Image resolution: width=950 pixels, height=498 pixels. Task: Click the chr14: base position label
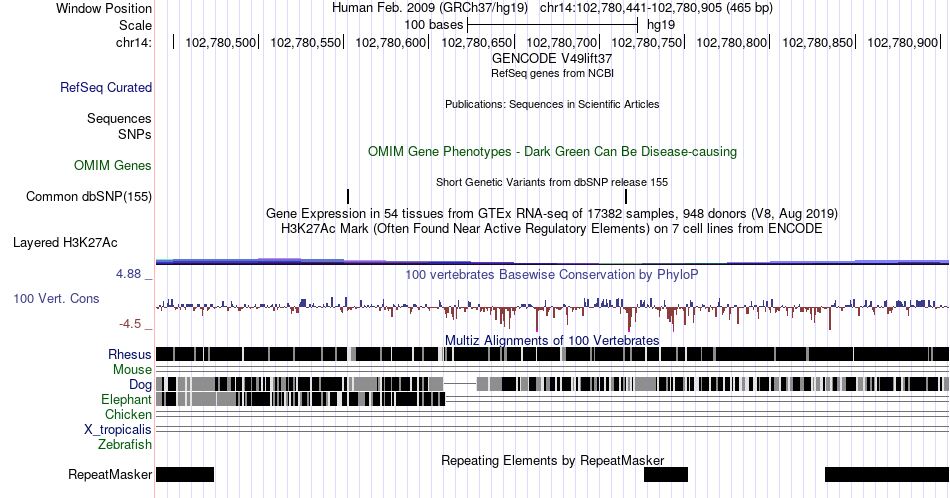point(134,42)
